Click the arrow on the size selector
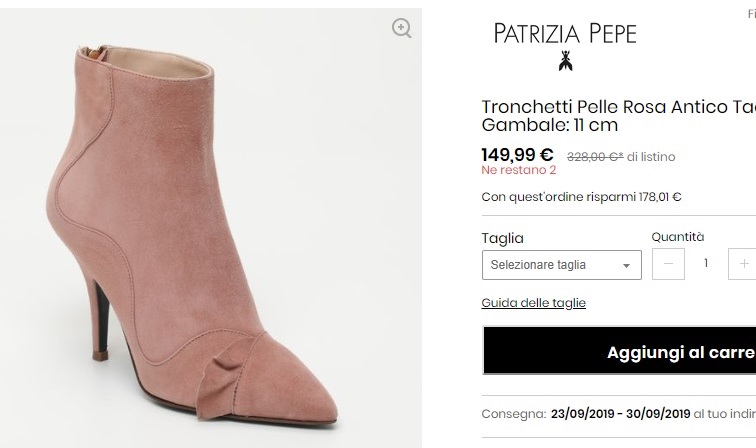Screen dimensions: 756x448 pos(627,266)
